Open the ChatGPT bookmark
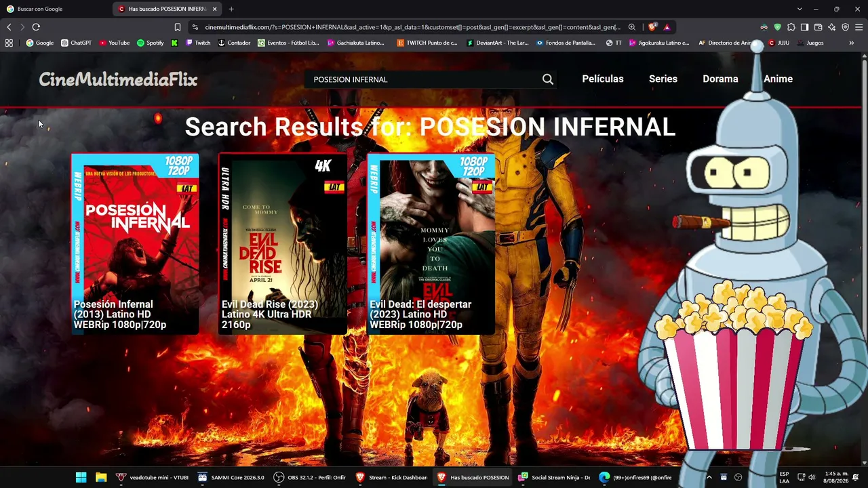The image size is (868, 488). pyautogui.click(x=76, y=43)
